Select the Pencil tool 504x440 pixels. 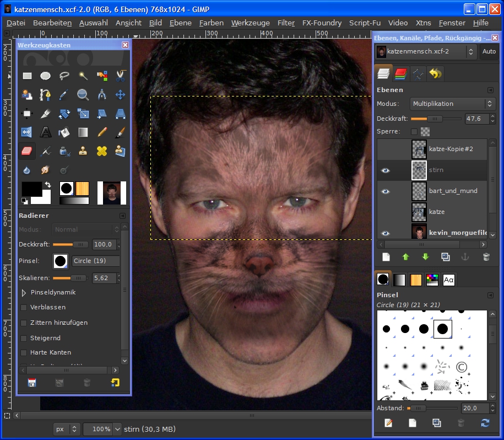(102, 132)
